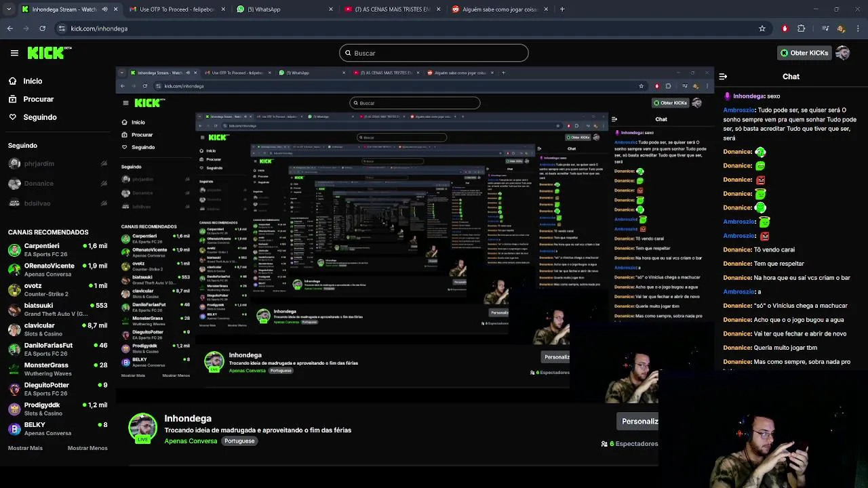The image size is (868, 488).
Task: Click the ovotz channel avatar
Action: pyautogui.click(x=14, y=290)
